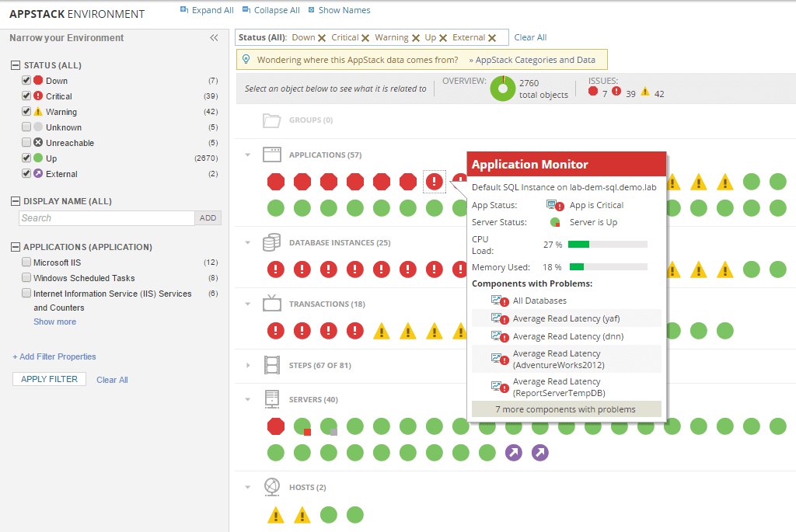The width and height of the screenshot is (796, 532).
Task: Uncheck the External status checkbox
Action: (x=26, y=173)
